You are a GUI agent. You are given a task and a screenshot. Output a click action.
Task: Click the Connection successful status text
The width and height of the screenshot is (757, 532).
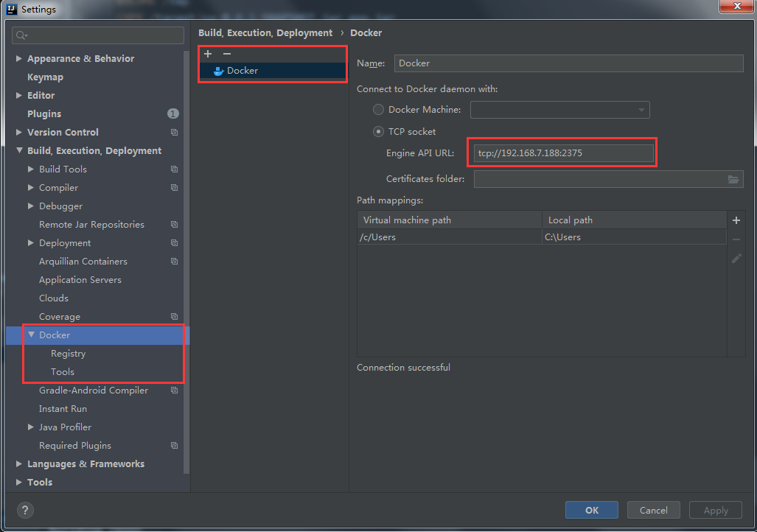point(403,368)
